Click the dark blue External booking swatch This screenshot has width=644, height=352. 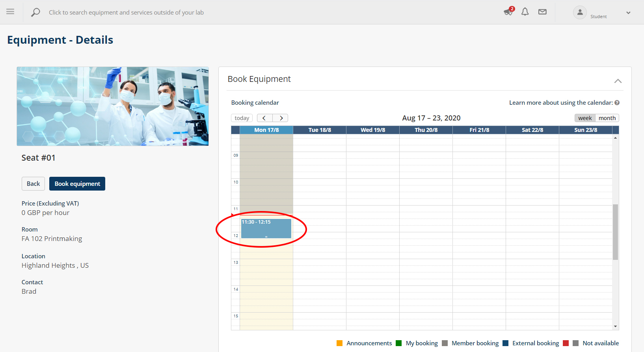tap(505, 343)
